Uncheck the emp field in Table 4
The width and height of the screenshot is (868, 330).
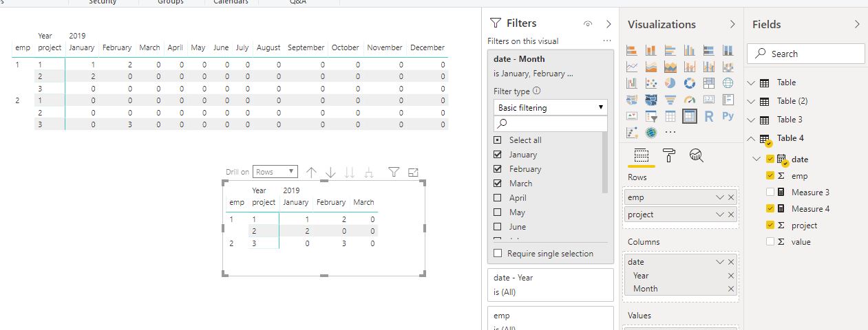click(770, 175)
